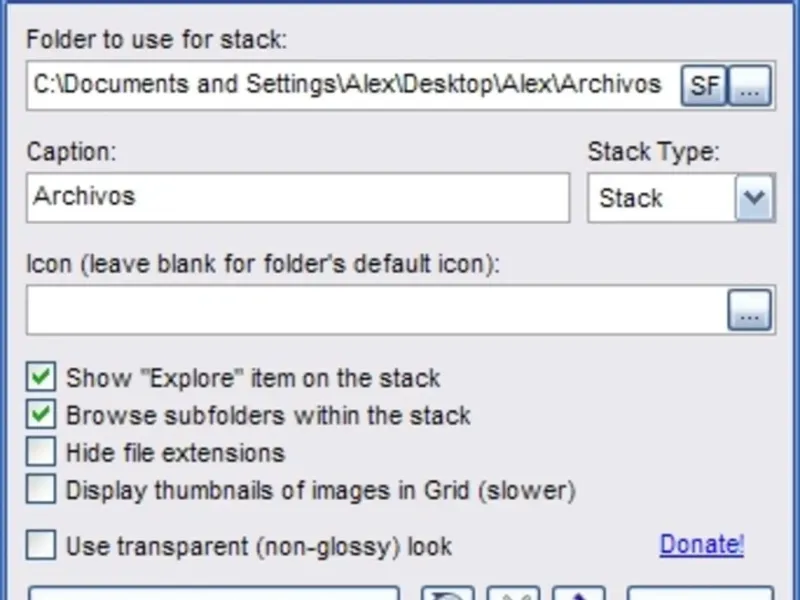Click the "Hide file extensions" label text
Screen dimensions: 800x600
pos(175,453)
